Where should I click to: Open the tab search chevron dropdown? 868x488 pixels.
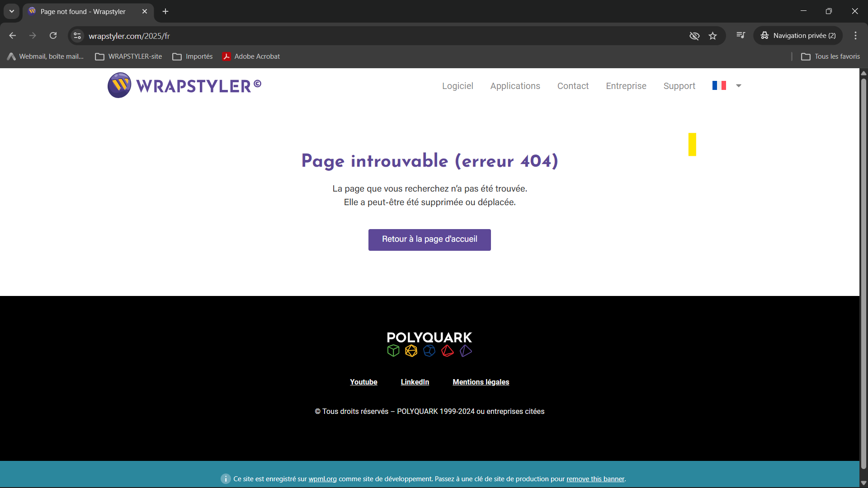click(x=12, y=11)
